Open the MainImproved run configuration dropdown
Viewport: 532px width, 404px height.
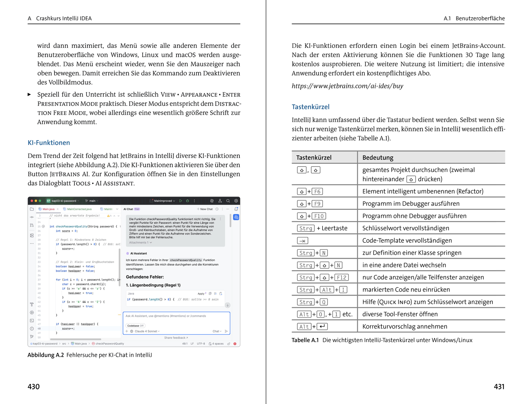point(163,201)
